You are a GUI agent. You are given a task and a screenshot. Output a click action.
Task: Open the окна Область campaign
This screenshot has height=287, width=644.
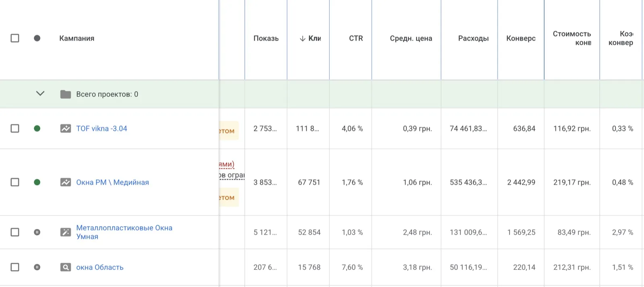100,267
